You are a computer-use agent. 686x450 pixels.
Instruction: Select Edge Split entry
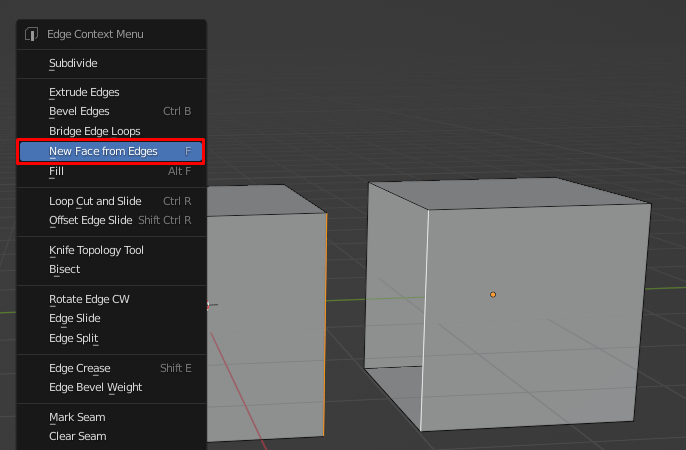click(74, 338)
